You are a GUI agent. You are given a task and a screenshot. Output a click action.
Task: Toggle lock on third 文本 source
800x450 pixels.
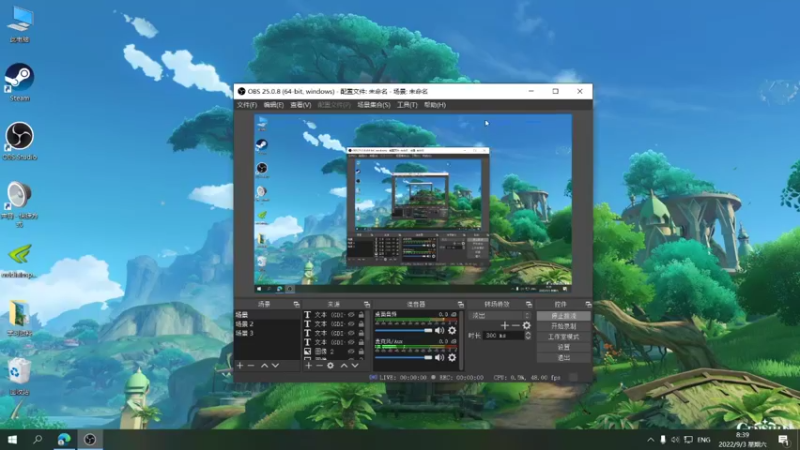tap(361, 333)
